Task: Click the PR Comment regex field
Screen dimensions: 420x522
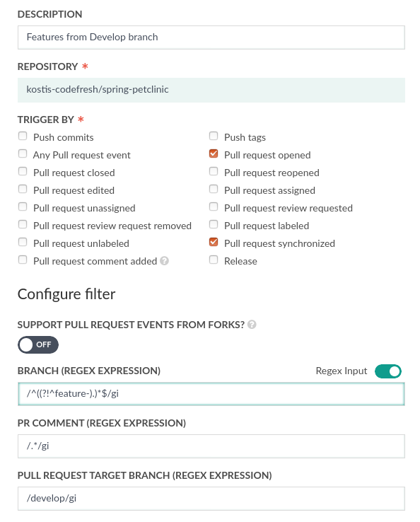Action: pyautogui.click(x=211, y=446)
